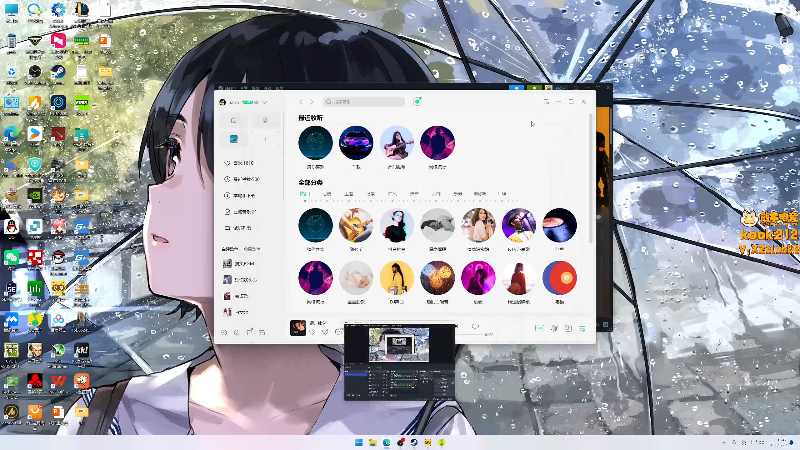
Task: Open the vinyl record category thumbnail
Action: pos(560,225)
